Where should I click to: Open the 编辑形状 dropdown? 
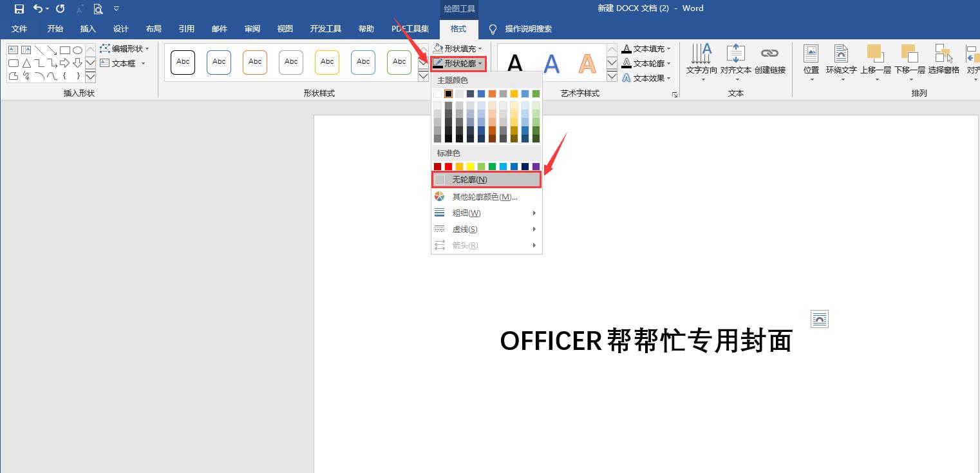pyautogui.click(x=126, y=48)
